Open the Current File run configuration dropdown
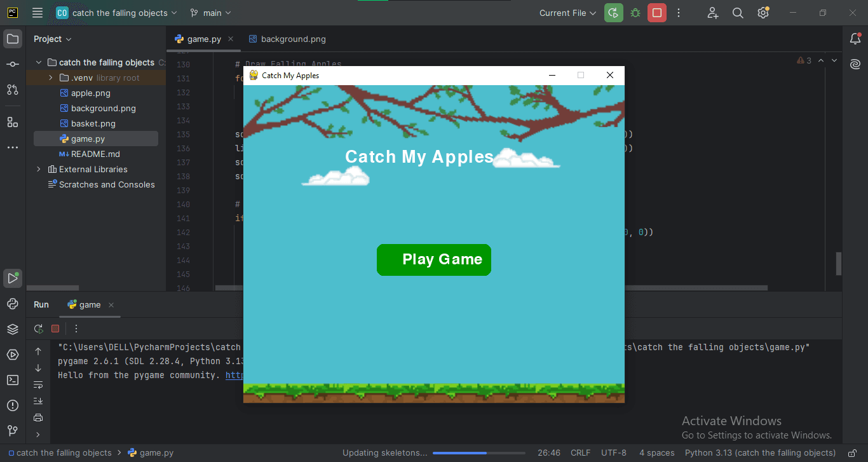This screenshot has height=462, width=868. [x=567, y=12]
